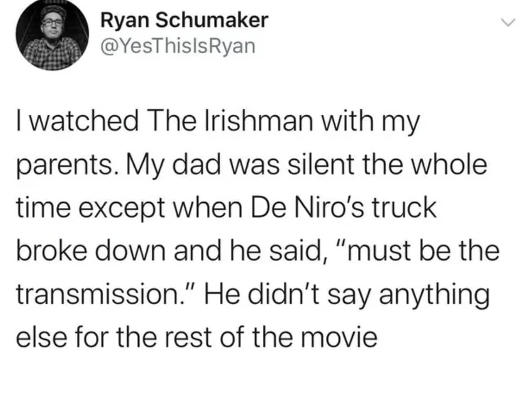Click the @YesThisIsRyan handle

178,46
